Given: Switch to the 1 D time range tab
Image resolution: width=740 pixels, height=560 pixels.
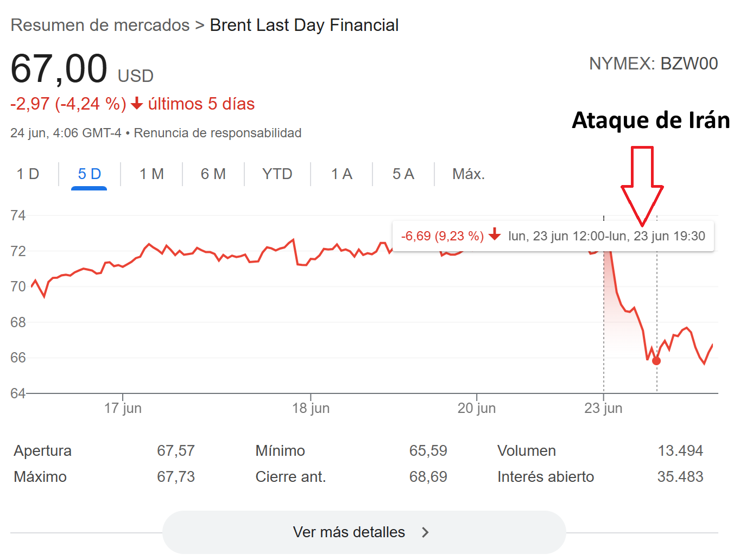Looking at the screenshot, I should 28,174.
